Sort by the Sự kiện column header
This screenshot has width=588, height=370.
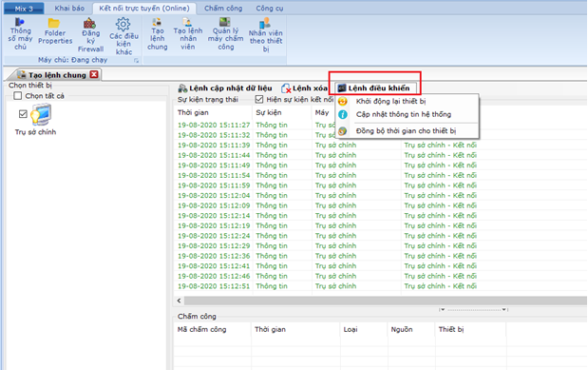[x=282, y=112]
